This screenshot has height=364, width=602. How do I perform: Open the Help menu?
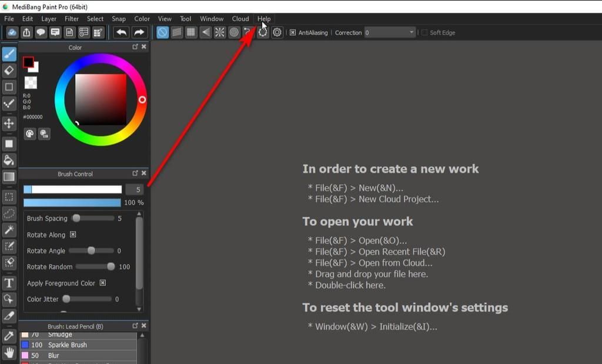(x=264, y=19)
